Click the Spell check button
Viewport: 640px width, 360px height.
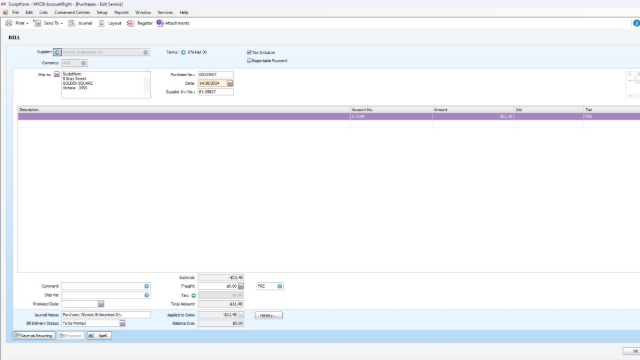[99, 336]
